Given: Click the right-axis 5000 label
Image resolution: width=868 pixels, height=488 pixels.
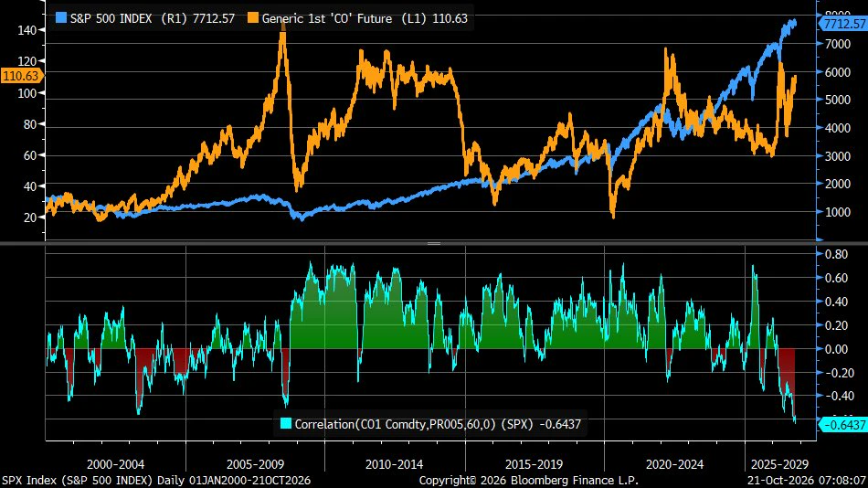Looking at the screenshot, I should click(x=838, y=100).
